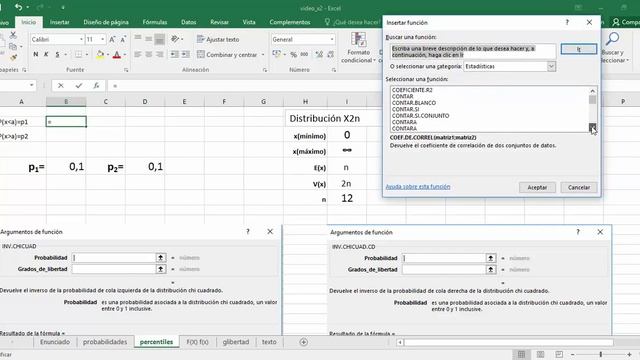Open the General number format dropdown
Screen dimensions: 640x360
pyautogui.click(x=332, y=39)
